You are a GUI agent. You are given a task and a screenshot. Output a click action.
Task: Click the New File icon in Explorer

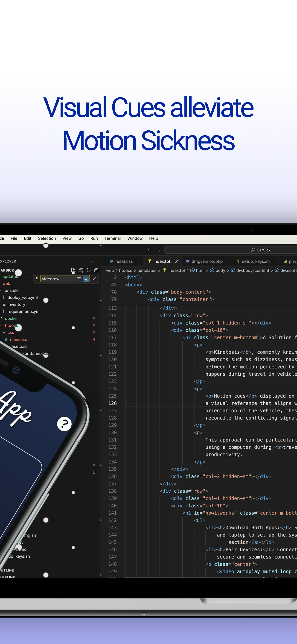pyautogui.click(x=73, y=270)
